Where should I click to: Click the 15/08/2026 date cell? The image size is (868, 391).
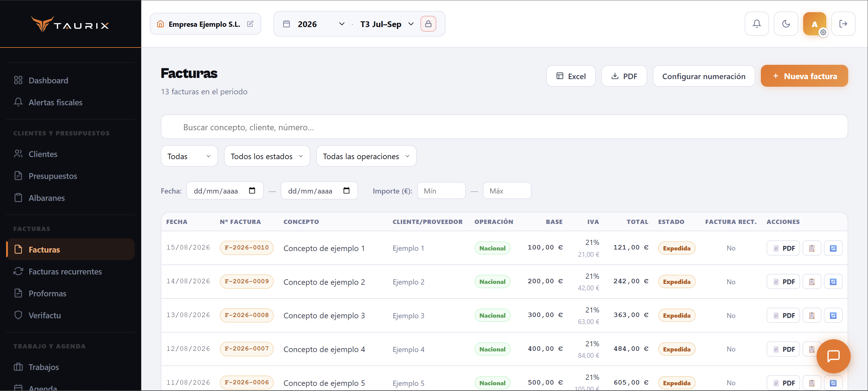pyautogui.click(x=188, y=248)
